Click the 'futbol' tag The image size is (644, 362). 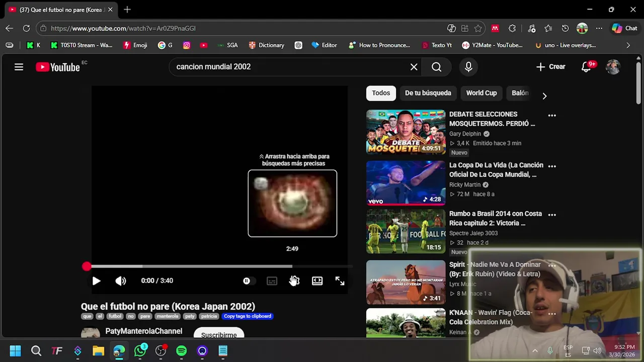point(115,316)
